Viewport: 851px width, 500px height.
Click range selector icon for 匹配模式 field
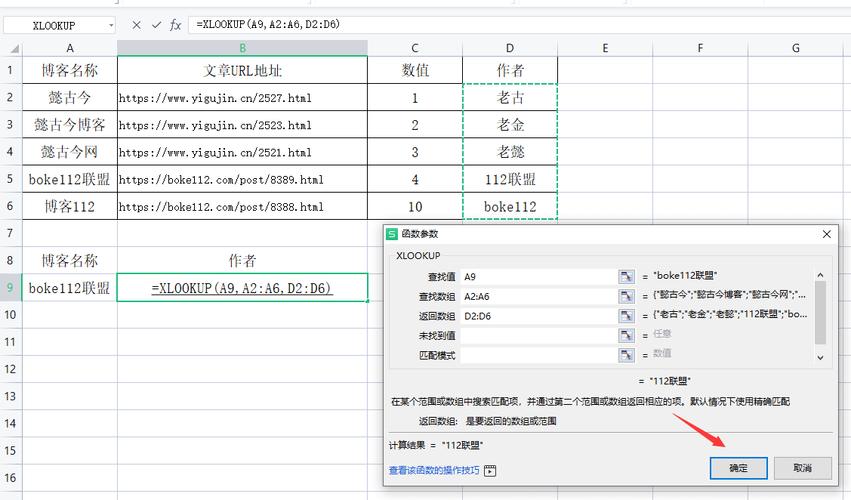click(626, 355)
